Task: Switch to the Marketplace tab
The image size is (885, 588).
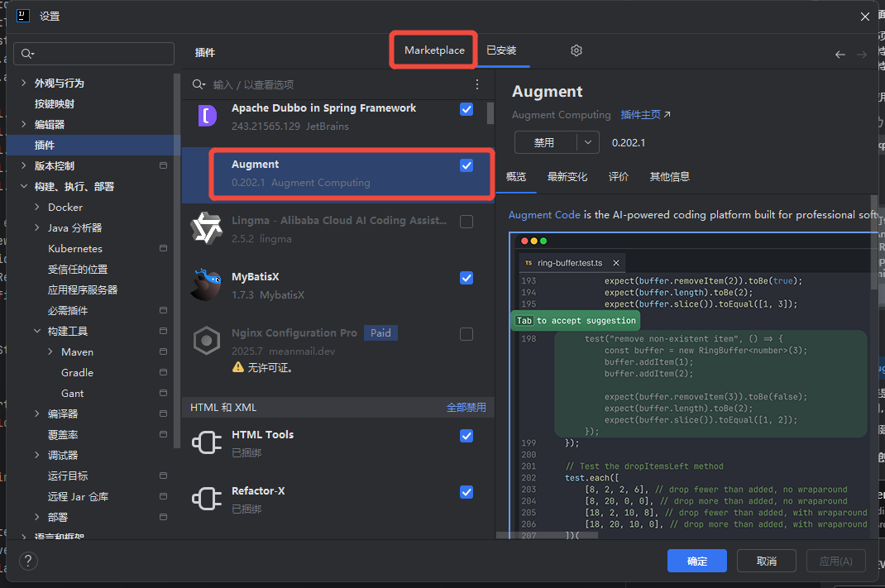Action: point(434,50)
